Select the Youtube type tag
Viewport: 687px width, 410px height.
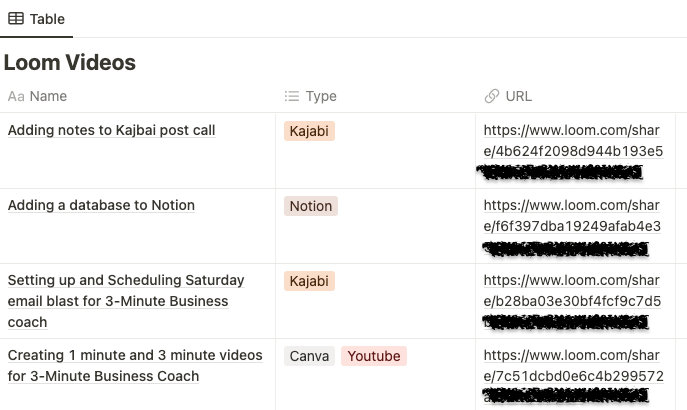click(x=374, y=356)
